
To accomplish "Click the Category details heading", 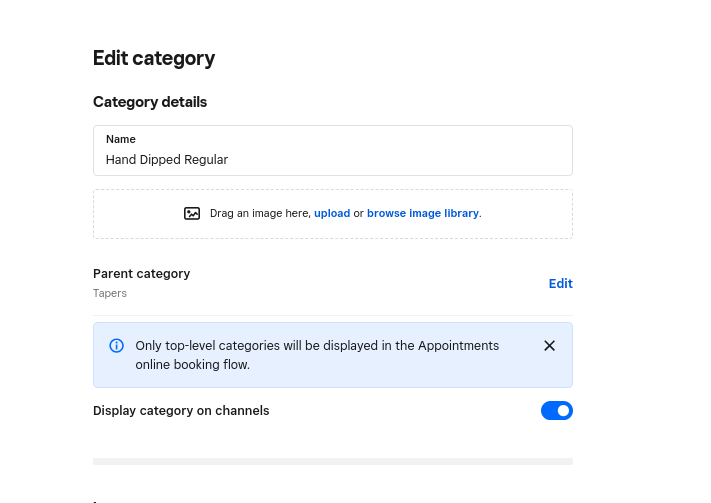I will click(150, 102).
